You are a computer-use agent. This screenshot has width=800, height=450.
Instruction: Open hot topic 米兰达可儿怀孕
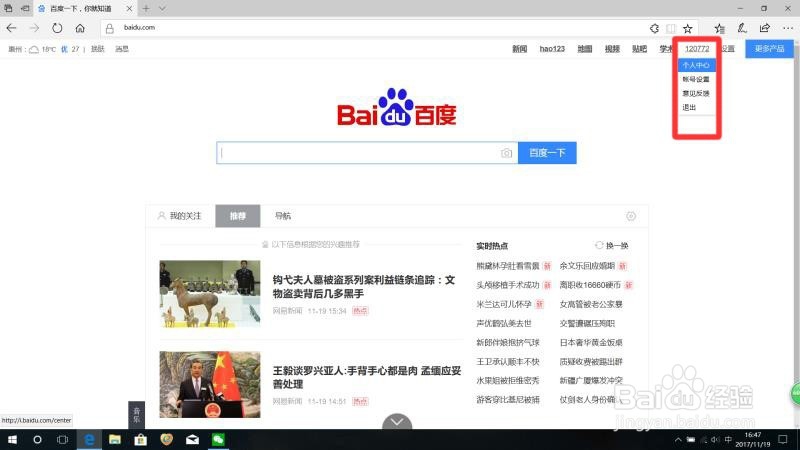click(504, 304)
